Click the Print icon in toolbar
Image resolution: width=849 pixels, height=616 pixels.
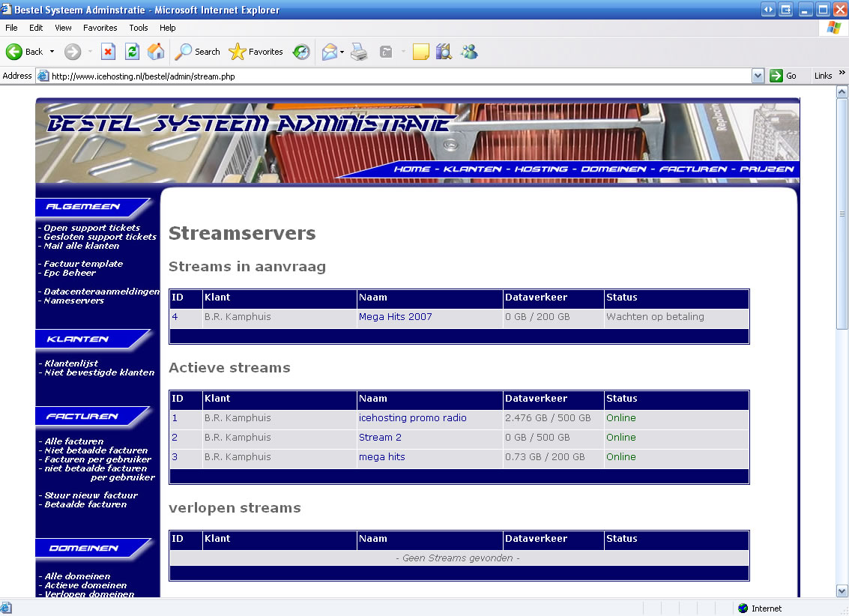pyautogui.click(x=360, y=52)
